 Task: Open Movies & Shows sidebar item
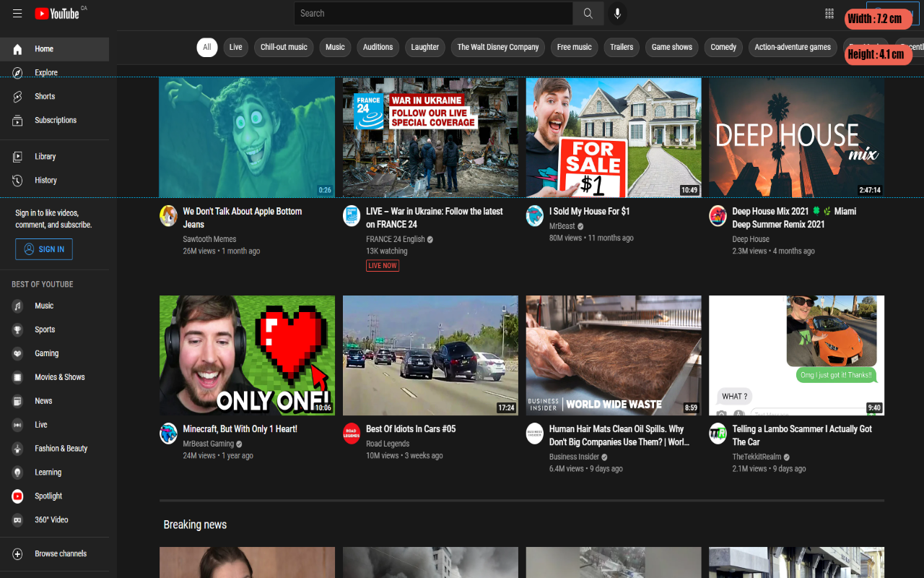(54, 377)
